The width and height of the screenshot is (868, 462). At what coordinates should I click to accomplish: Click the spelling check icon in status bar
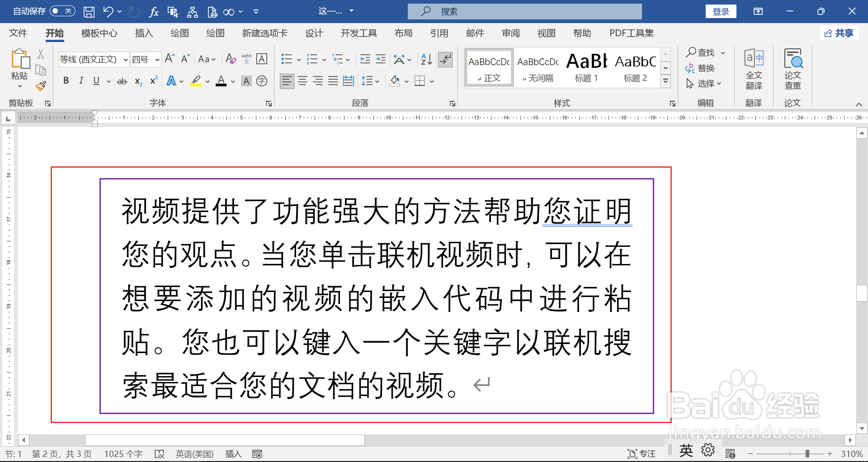159,454
